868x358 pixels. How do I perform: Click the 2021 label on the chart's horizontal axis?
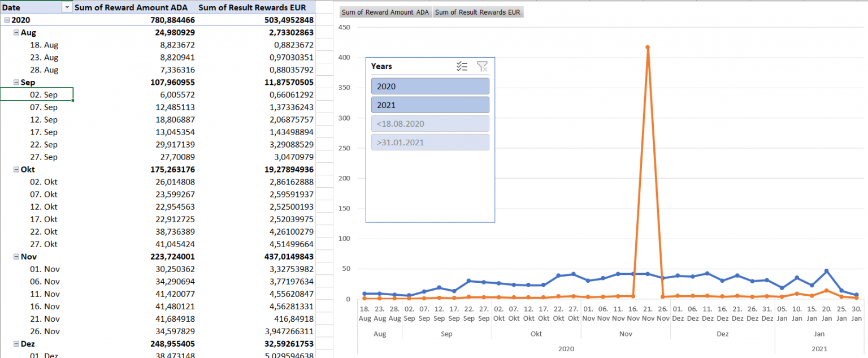(x=819, y=349)
